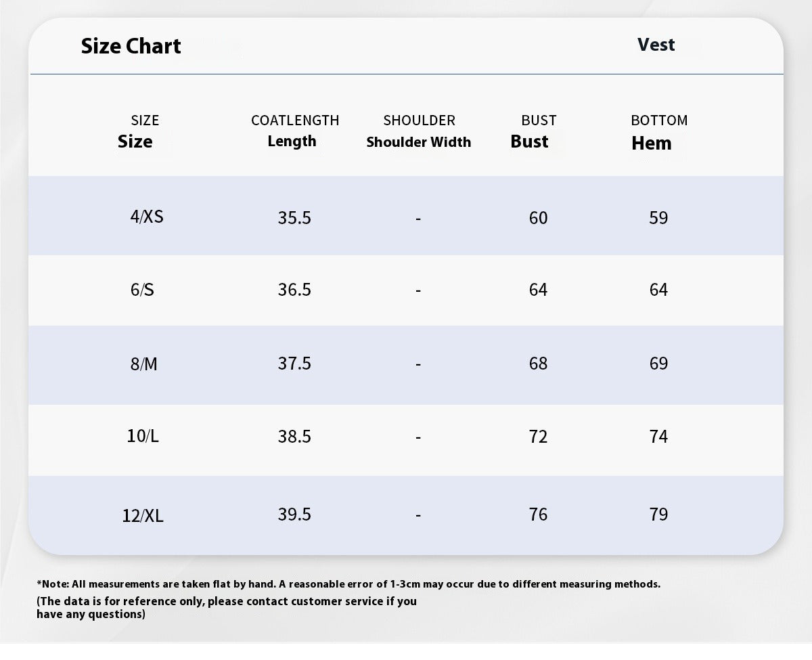Screen dimensions: 812x660
Task: Click the 10/L size row label
Action: [143, 436]
